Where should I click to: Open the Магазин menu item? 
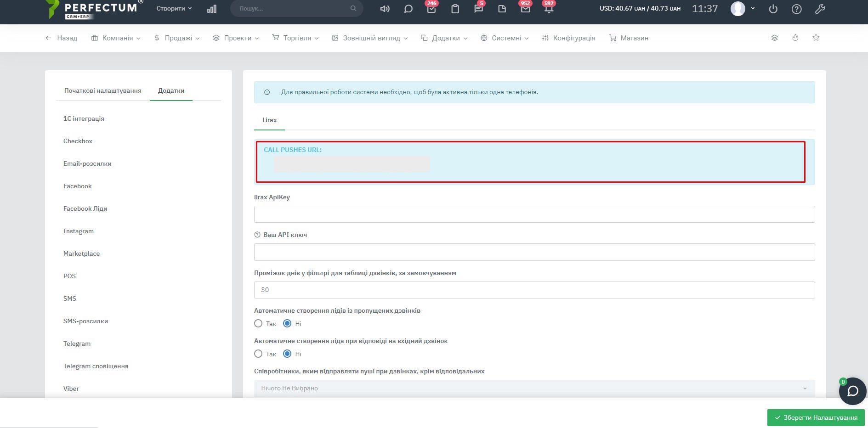[629, 38]
